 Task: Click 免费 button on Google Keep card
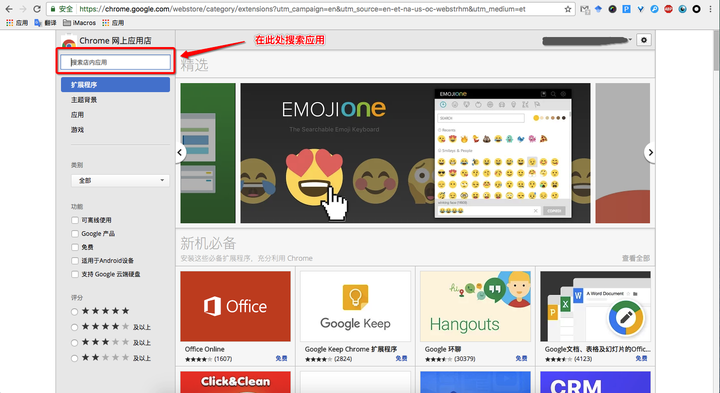click(x=401, y=359)
